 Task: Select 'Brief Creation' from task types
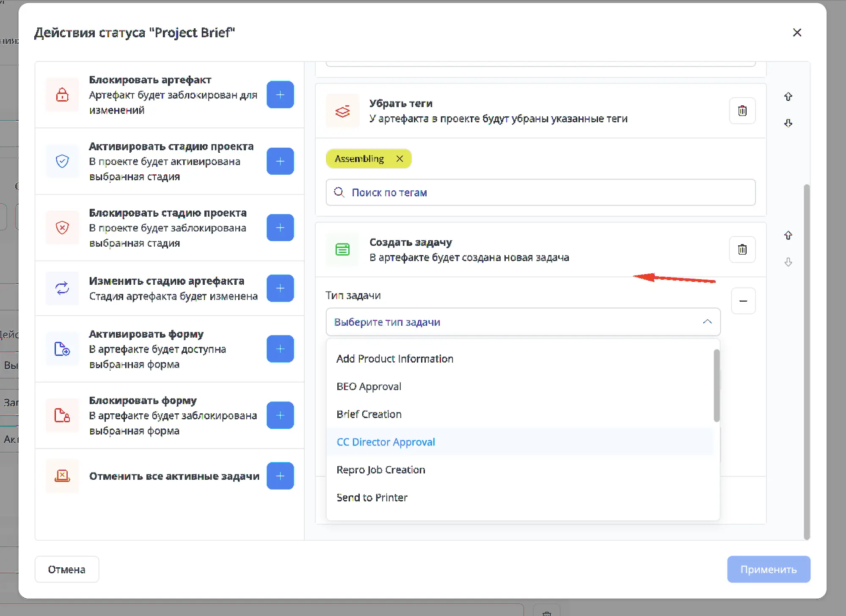[x=369, y=414]
